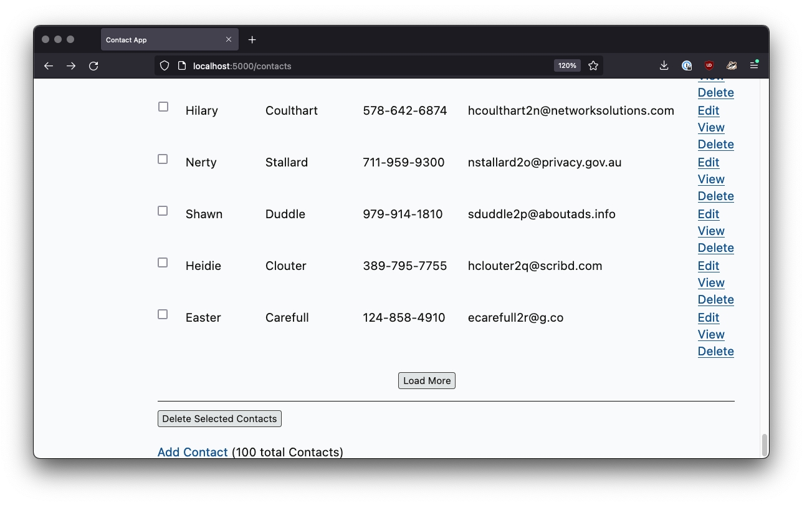Image resolution: width=812 pixels, height=505 pixels.
Task: Click the browser forward arrow
Action: tap(71, 65)
